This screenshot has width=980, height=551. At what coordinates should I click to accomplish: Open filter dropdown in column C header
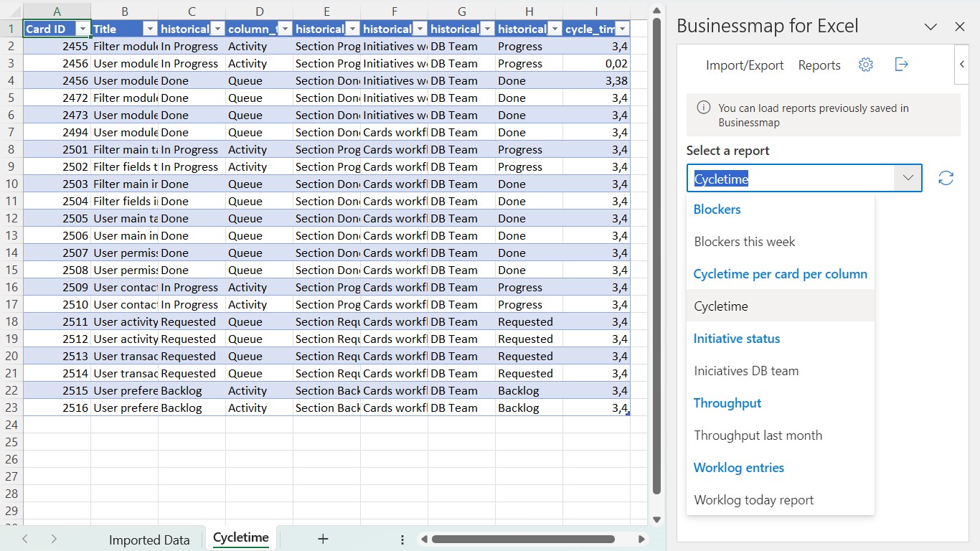pyautogui.click(x=217, y=29)
